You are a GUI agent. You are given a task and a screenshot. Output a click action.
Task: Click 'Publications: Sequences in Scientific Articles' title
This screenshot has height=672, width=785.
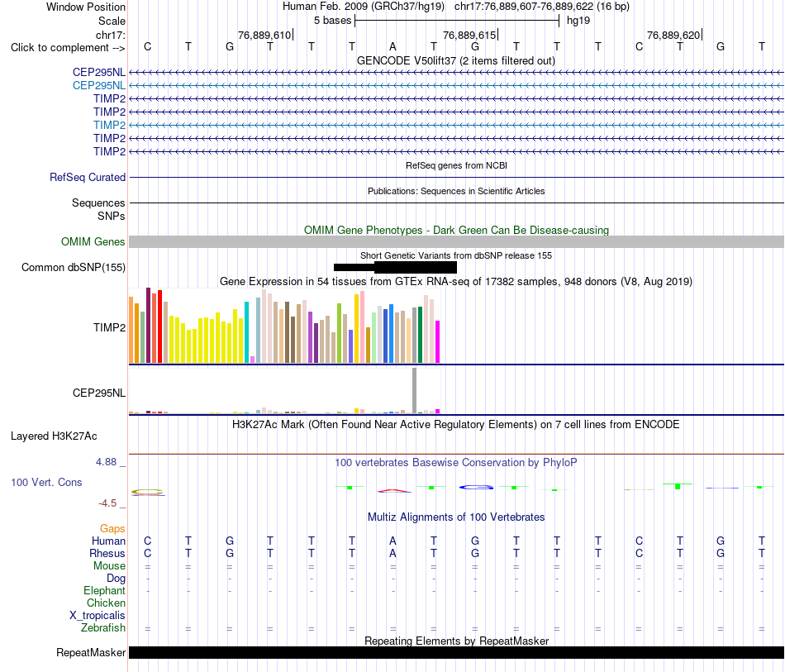pos(456,191)
